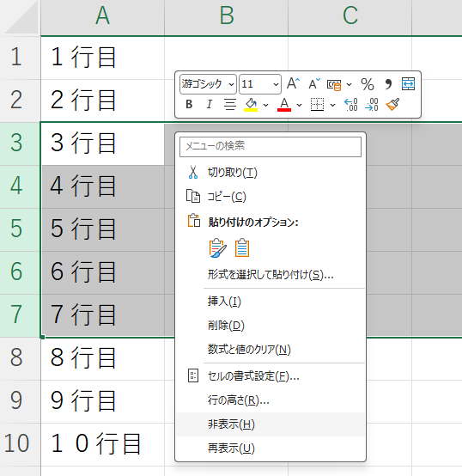Click cell containing 1行目
The image size is (462, 476).
102,58
